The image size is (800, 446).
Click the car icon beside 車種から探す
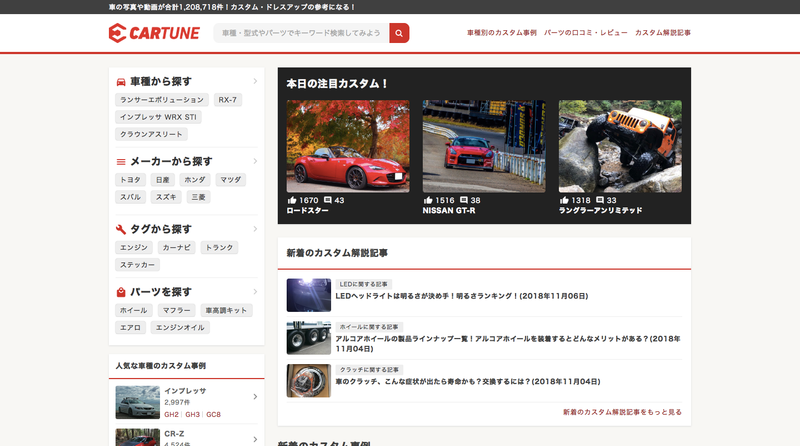pos(121,82)
